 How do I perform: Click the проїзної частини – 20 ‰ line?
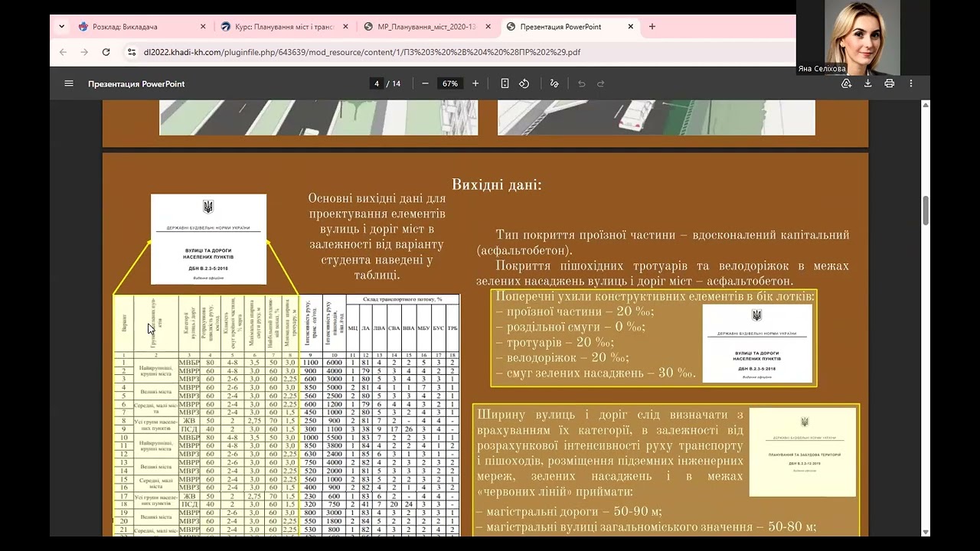pos(575,311)
